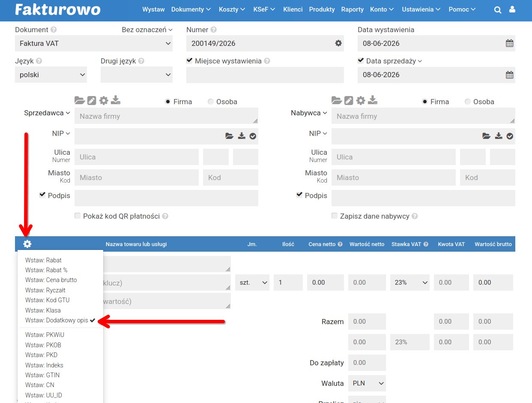Go to Produkty page

[x=322, y=9]
